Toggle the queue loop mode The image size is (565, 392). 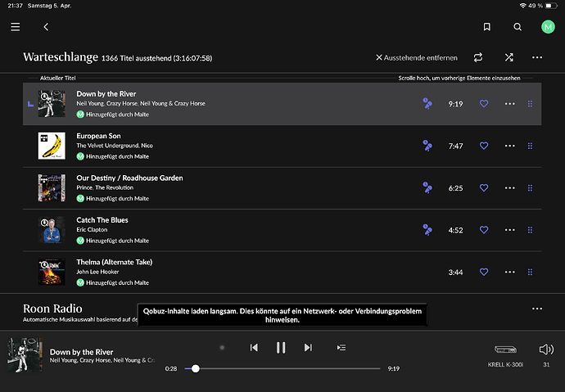(x=478, y=57)
